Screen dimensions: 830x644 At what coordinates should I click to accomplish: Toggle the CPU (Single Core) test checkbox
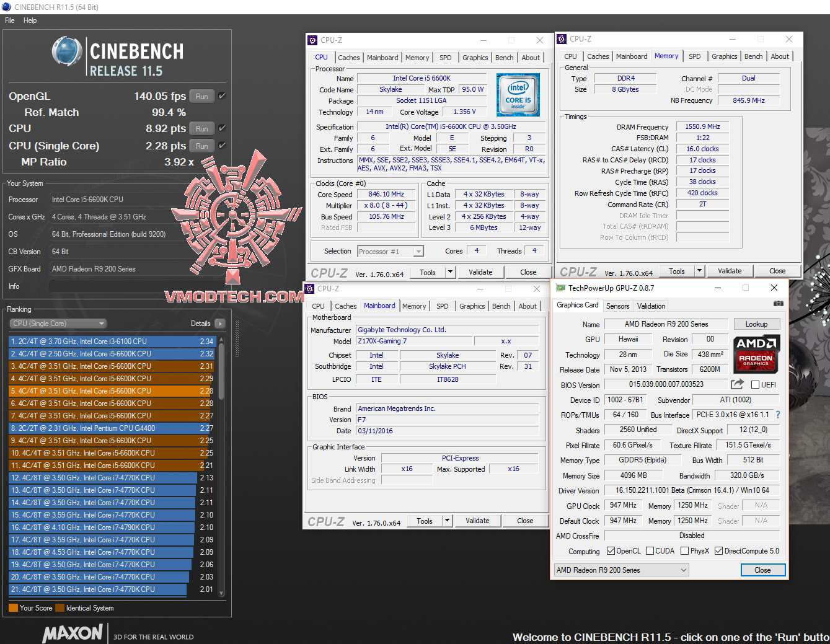click(x=222, y=146)
